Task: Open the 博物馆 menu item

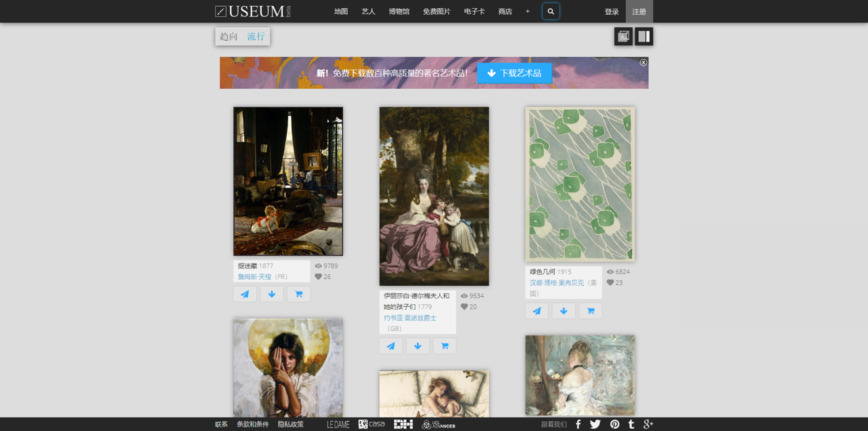Action: tap(399, 12)
